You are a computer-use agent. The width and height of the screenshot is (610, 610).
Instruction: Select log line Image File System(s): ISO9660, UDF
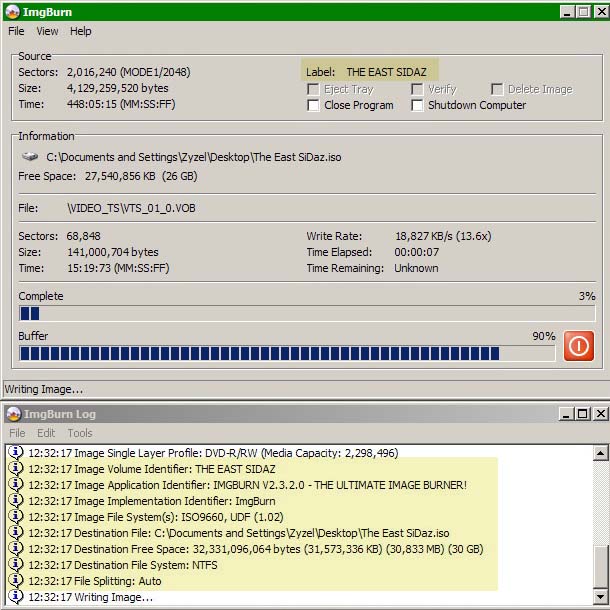[x=156, y=517]
